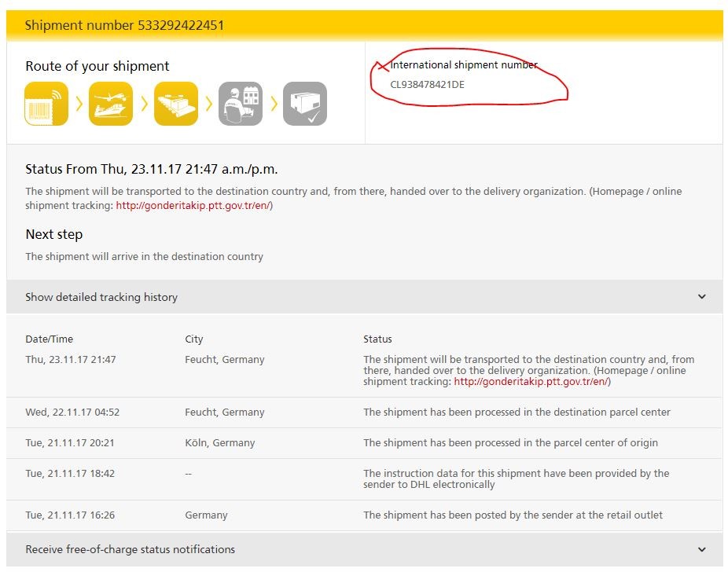The image size is (728, 572).
Task: Click the plane and ship transport icon
Action: click(111, 104)
